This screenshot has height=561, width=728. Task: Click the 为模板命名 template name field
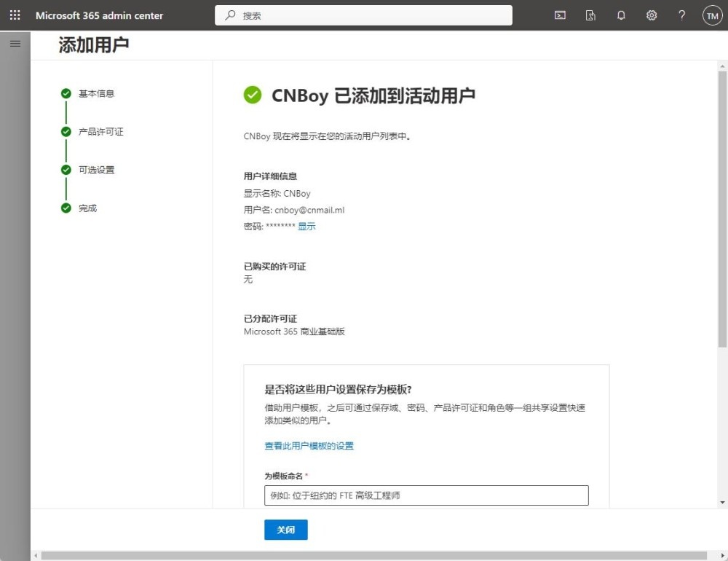426,495
